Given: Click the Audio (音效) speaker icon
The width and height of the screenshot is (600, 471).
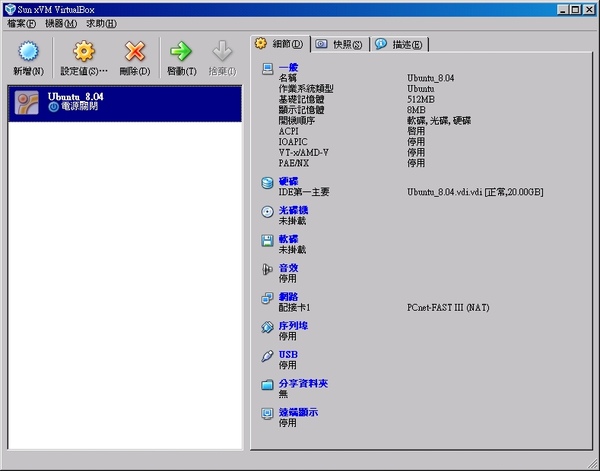Looking at the screenshot, I should click(x=267, y=269).
